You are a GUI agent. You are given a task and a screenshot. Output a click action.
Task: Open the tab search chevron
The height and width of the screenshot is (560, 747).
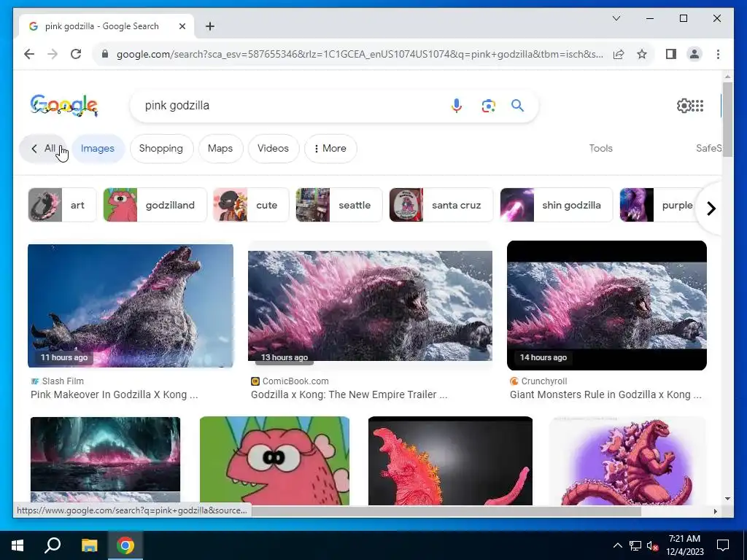[x=616, y=18]
